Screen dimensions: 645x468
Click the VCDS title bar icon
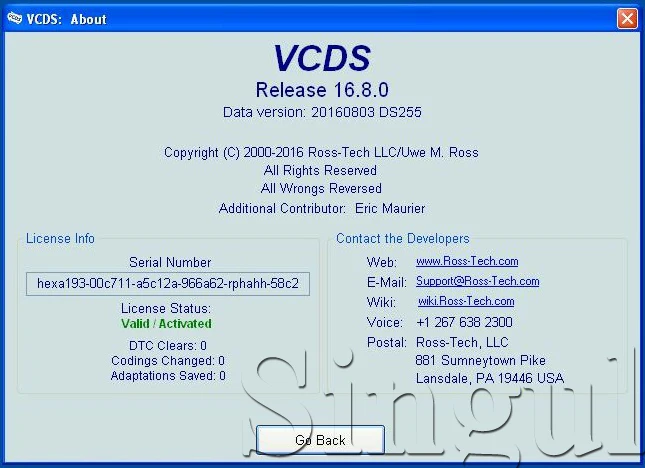click(14, 19)
